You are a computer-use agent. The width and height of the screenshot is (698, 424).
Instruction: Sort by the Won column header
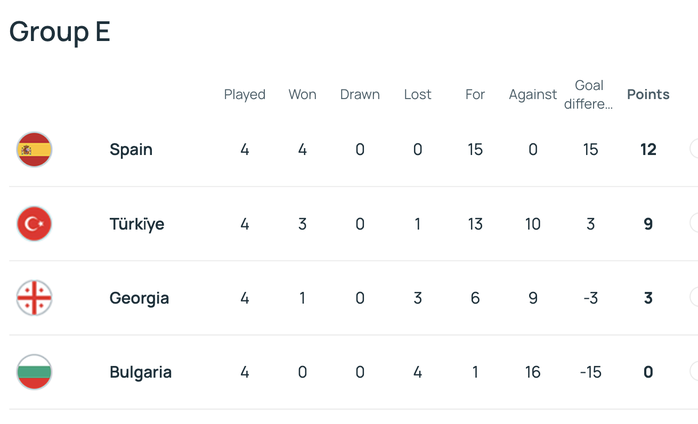[x=302, y=95]
